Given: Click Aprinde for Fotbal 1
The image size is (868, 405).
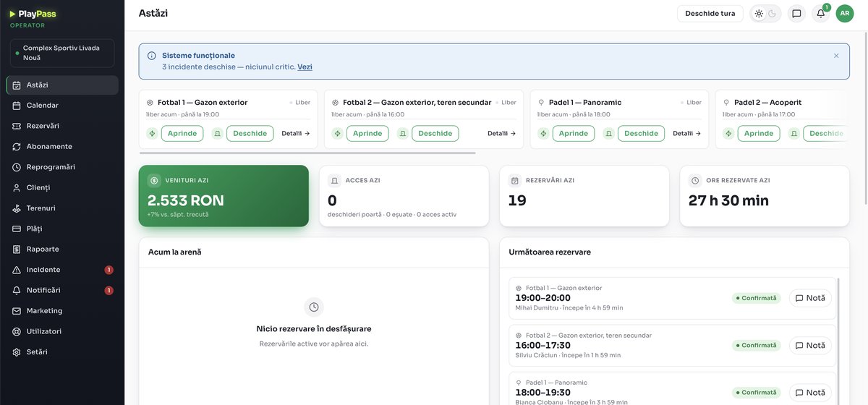Looking at the screenshot, I should click(x=182, y=133).
